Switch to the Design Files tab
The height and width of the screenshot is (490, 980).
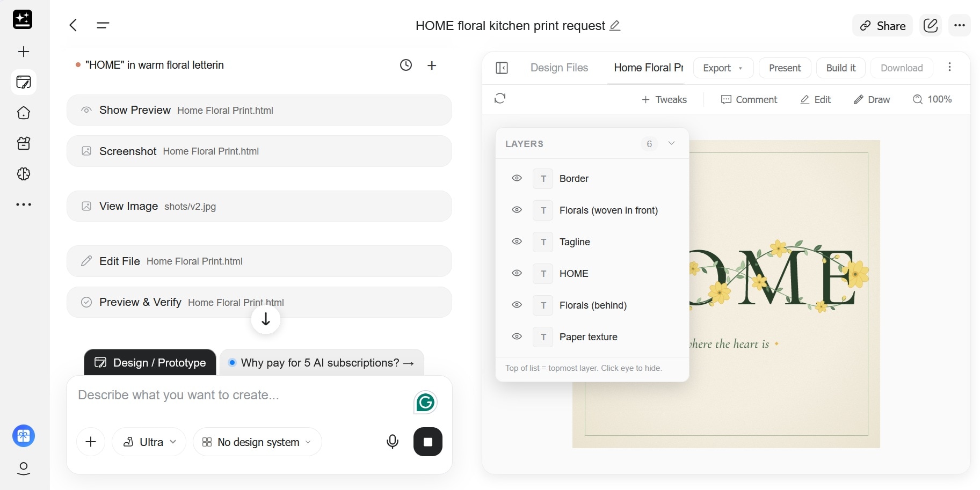[x=559, y=68]
